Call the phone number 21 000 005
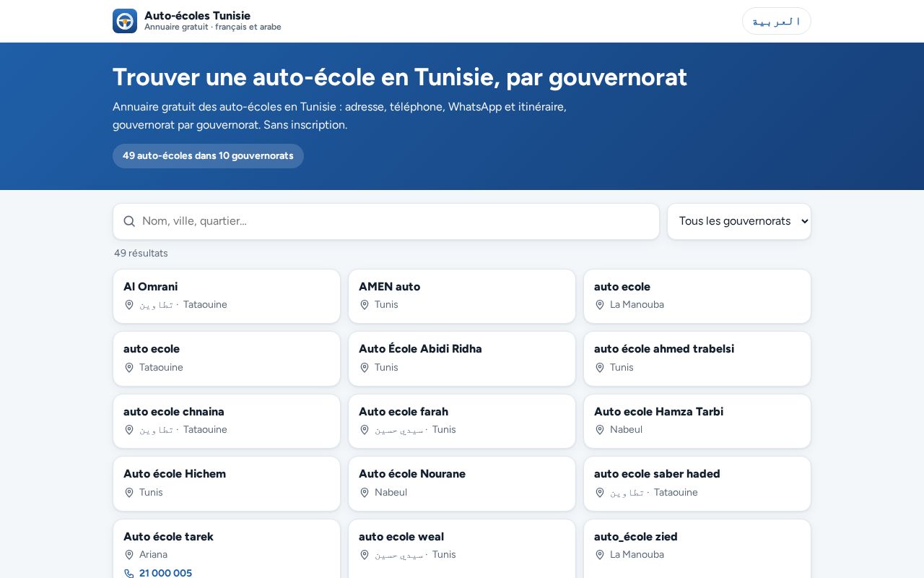The image size is (924, 578). pos(166,573)
